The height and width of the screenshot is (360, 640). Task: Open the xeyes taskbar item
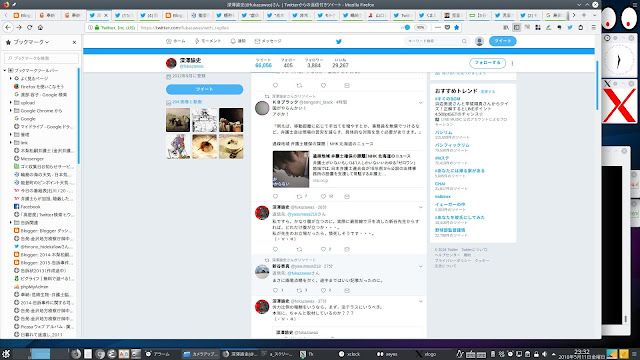387,354
